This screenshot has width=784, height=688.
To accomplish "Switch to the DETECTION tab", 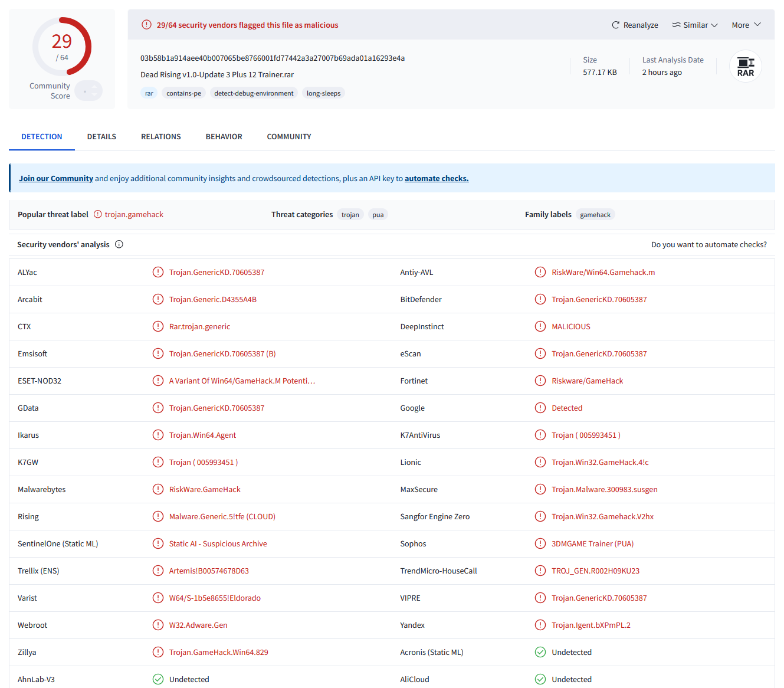I will [42, 136].
